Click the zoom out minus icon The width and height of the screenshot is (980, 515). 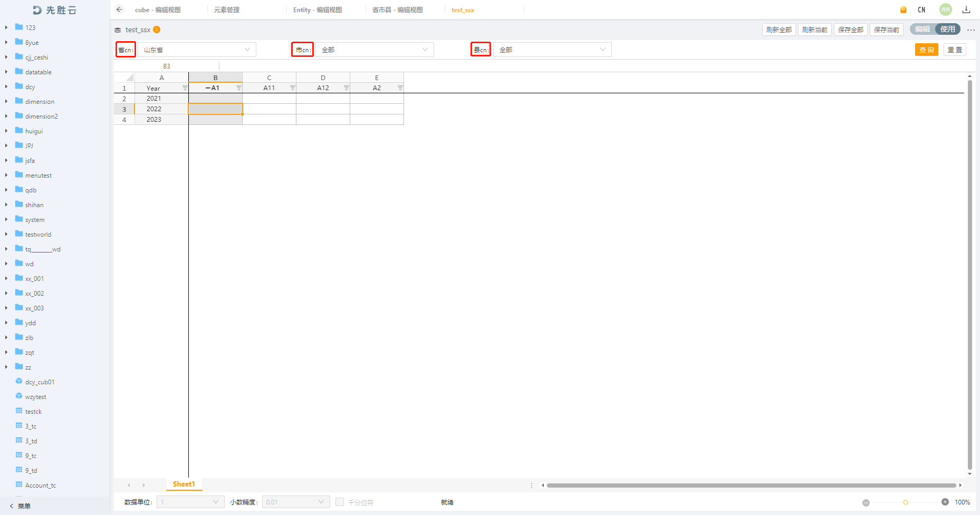point(866,502)
